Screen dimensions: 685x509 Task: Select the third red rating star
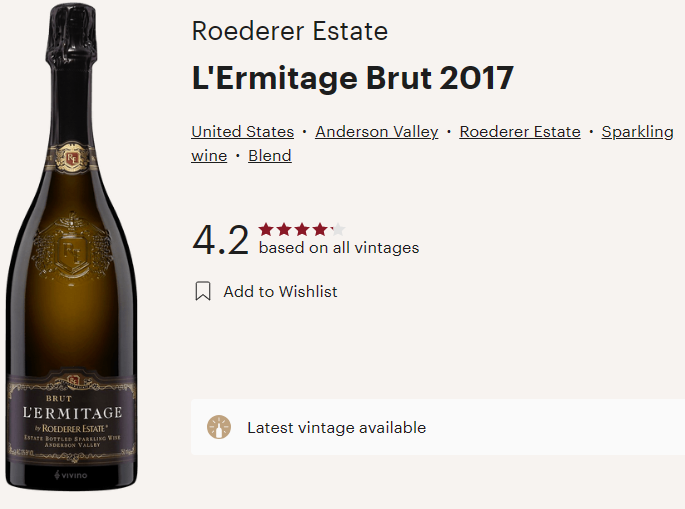[302, 229]
